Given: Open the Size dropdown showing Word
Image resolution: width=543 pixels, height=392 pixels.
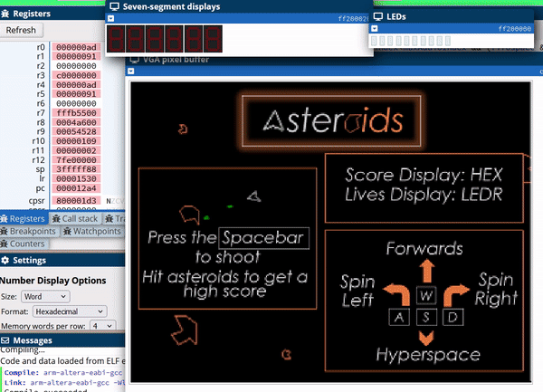Looking at the screenshot, I should (45, 296).
